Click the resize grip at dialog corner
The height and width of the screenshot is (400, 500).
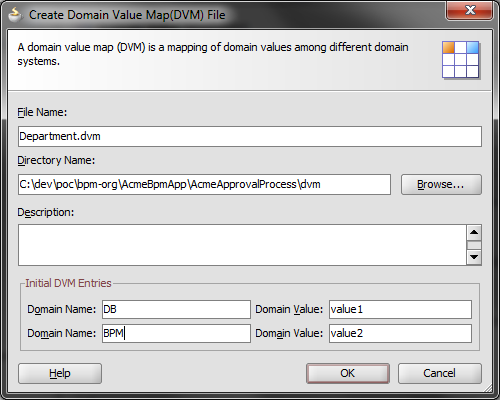488,388
